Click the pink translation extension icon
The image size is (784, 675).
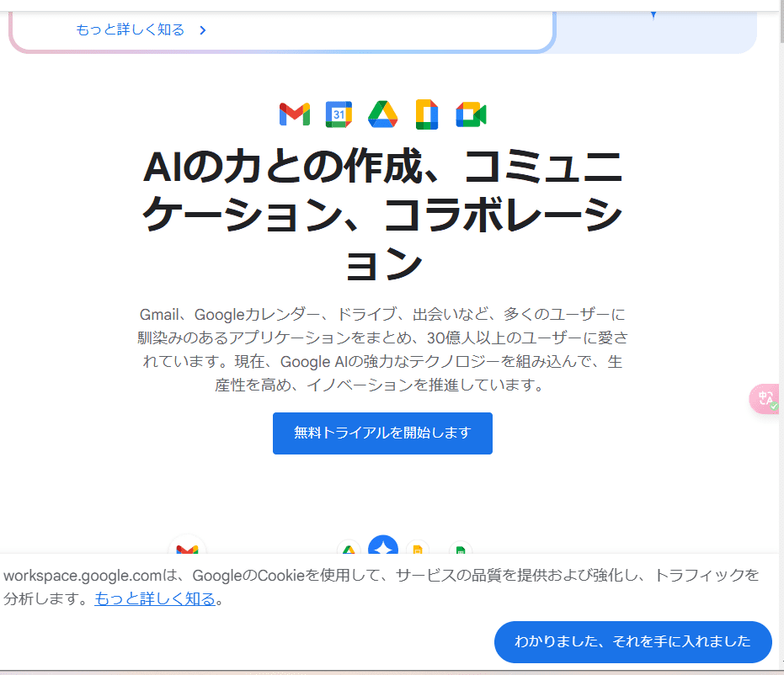click(x=765, y=399)
